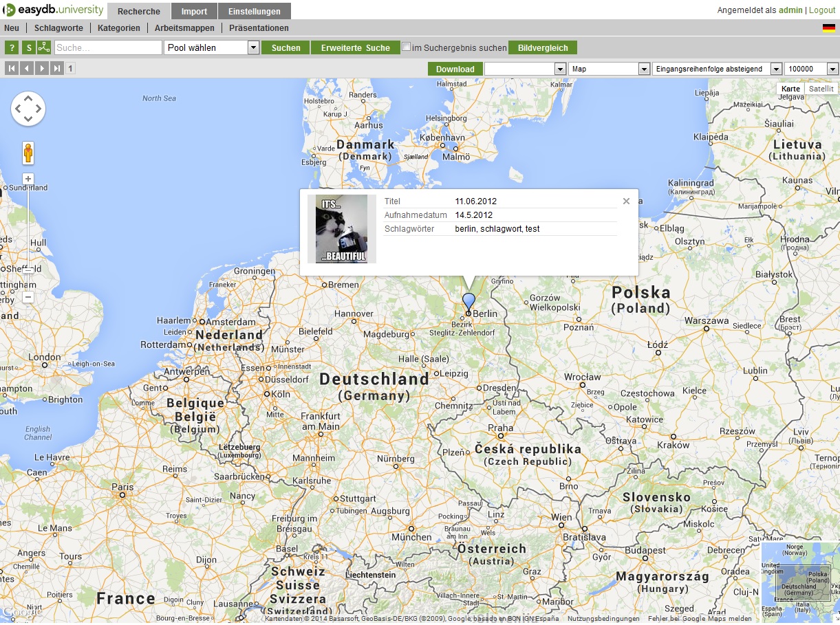Viewport: 840px width, 625px height.
Task: Open the hierarchy tree icon next to search
Action: click(44, 47)
